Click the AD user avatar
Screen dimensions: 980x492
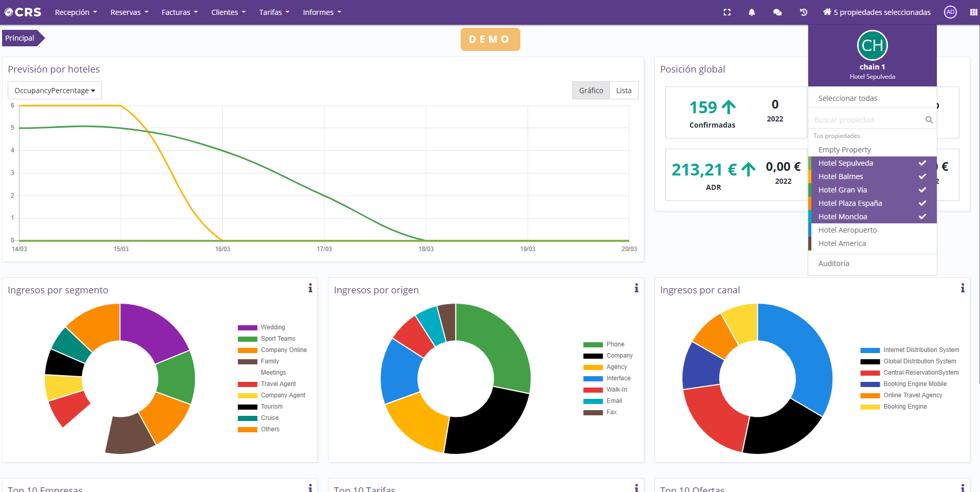pyautogui.click(x=950, y=12)
